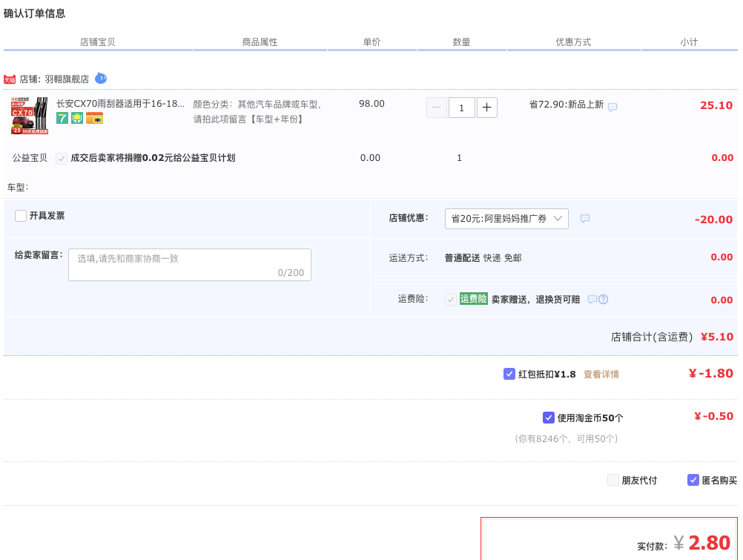Click the 给卖家留言 message text box

[x=190, y=265]
